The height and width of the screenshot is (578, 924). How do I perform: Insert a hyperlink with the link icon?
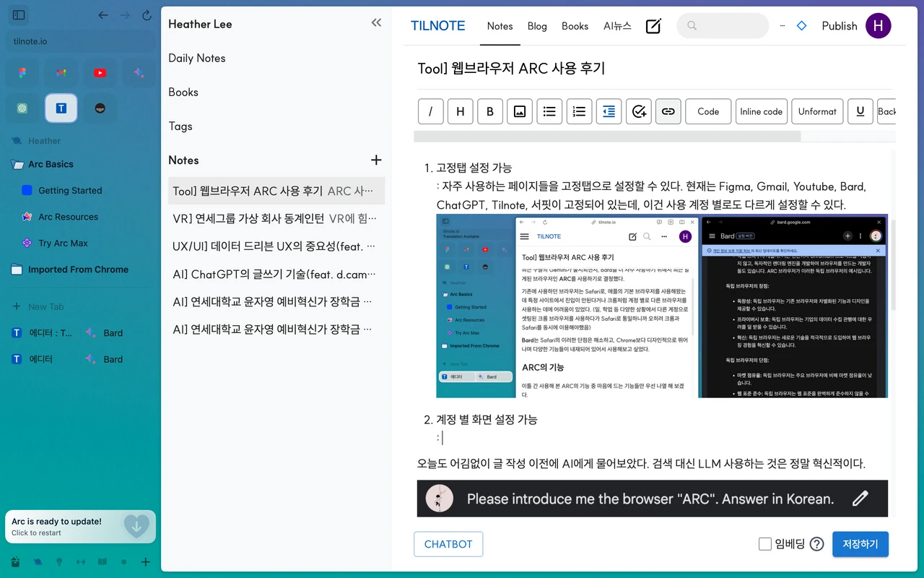pos(668,111)
